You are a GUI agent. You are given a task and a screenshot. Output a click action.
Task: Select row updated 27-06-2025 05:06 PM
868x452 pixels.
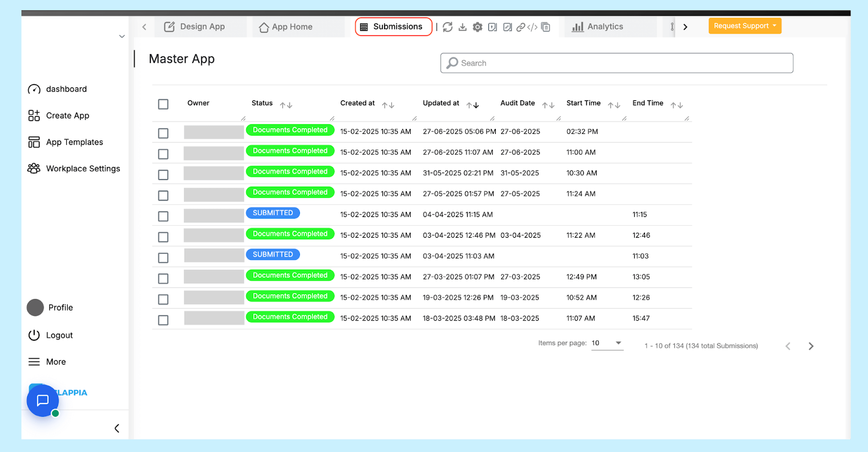163,133
